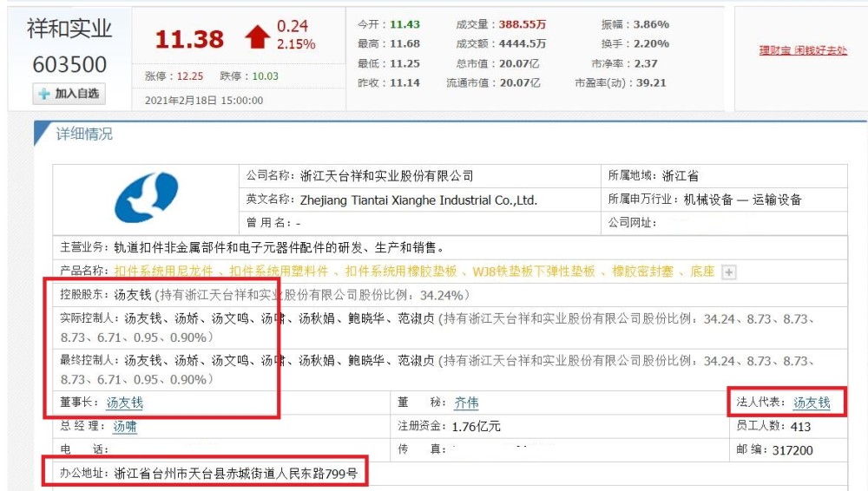Image resolution: width=868 pixels, height=491 pixels.
Task: Click postal code 317200
Action: [x=792, y=450]
